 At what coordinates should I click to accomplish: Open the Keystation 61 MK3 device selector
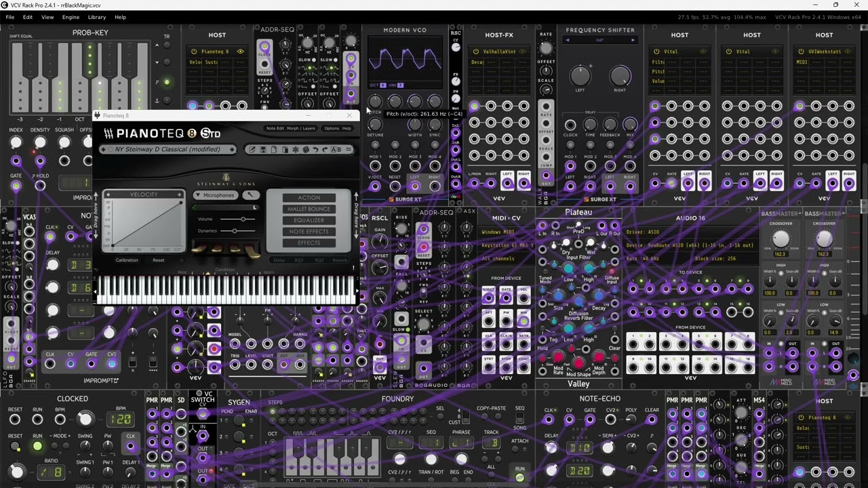[505, 245]
